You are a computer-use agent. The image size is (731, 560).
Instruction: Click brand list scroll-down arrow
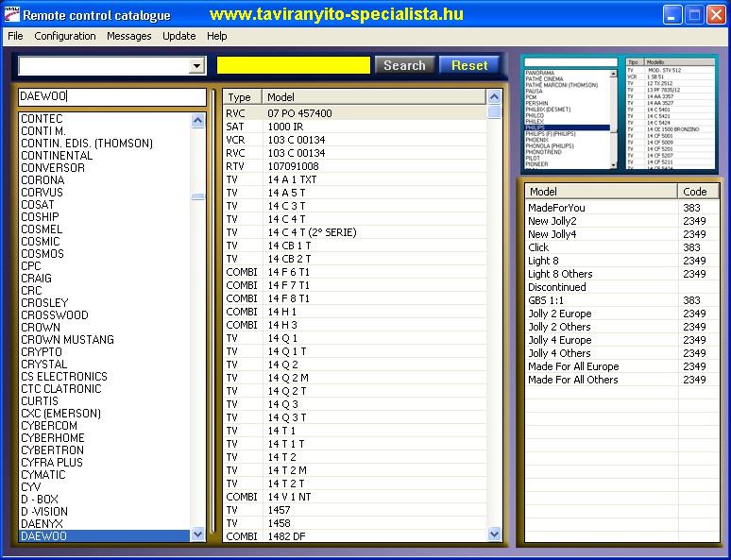(x=197, y=534)
